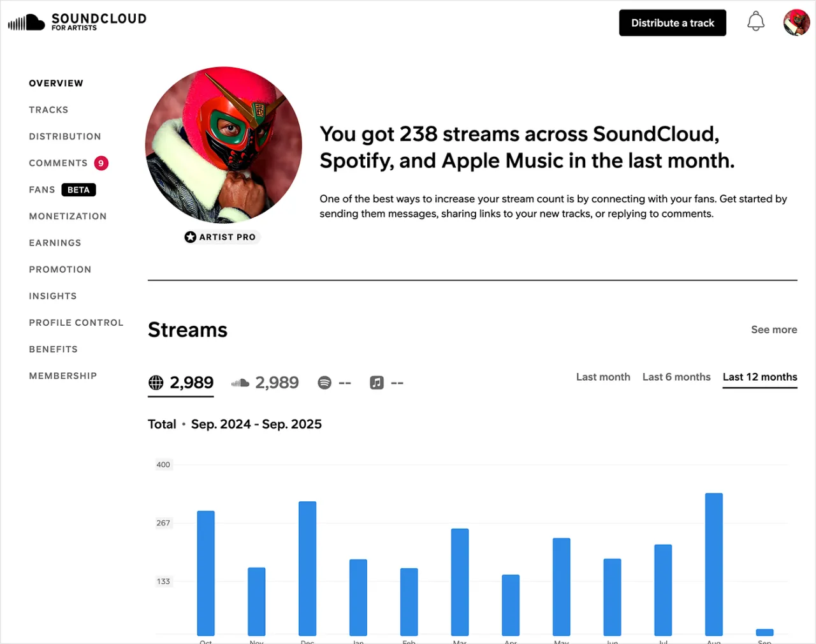816x644 pixels.
Task: Switch stats to Last 6 months view
Action: pyautogui.click(x=676, y=377)
